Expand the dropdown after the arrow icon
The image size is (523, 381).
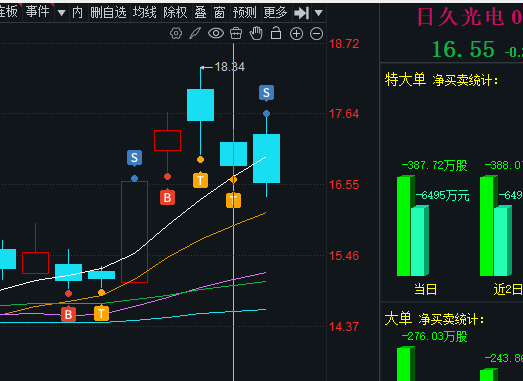319,13
